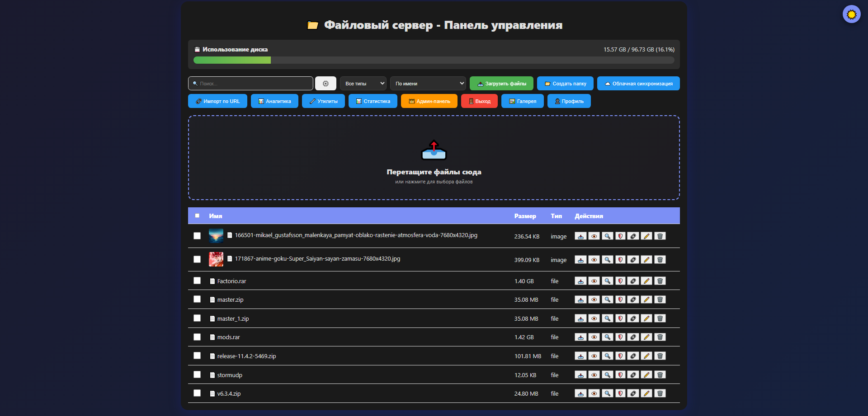Click the download icon for Factorio.rar
Image resolution: width=868 pixels, height=416 pixels.
pyautogui.click(x=580, y=281)
